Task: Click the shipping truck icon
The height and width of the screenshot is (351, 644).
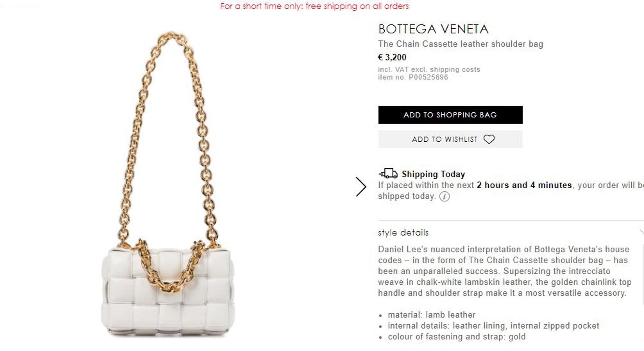Action: (388, 174)
